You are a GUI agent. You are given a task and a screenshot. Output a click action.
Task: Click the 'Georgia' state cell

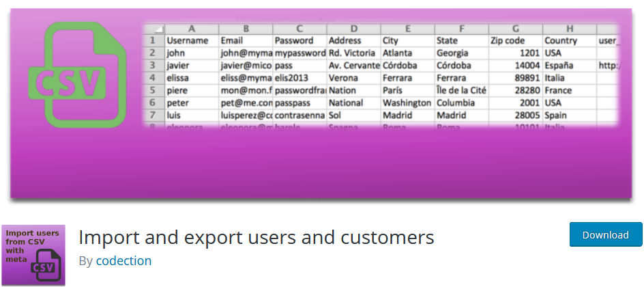pyautogui.click(x=461, y=53)
